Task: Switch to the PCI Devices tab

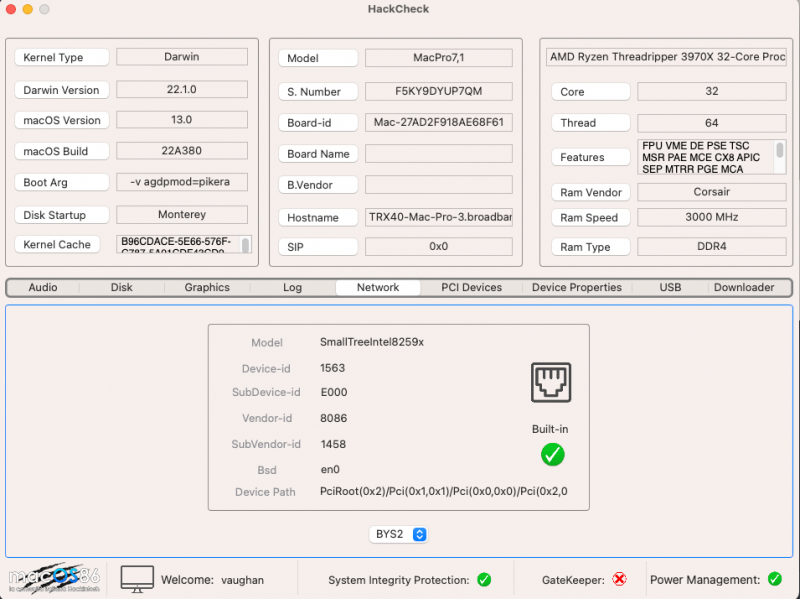Action: [x=469, y=287]
